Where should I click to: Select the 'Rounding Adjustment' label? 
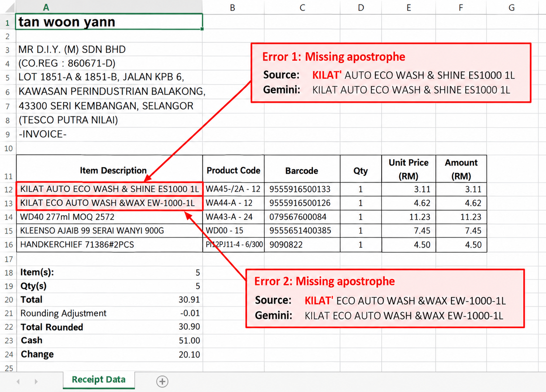pyautogui.click(x=63, y=313)
